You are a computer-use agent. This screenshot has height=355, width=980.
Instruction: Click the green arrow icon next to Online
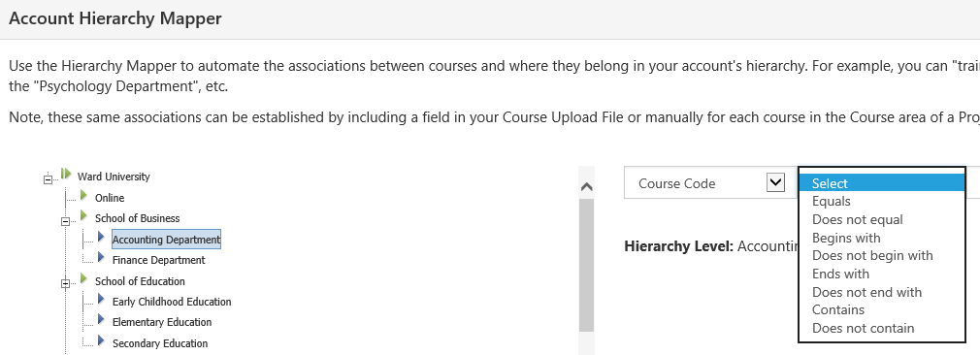[83, 195]
